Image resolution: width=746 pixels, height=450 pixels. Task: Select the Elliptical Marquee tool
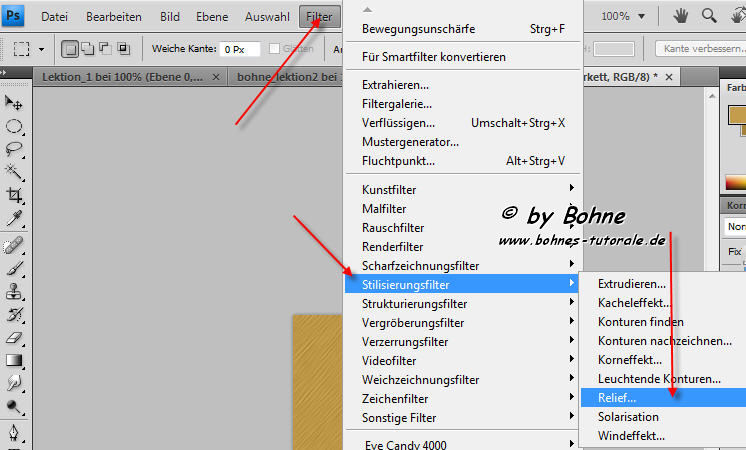(15, 126)
